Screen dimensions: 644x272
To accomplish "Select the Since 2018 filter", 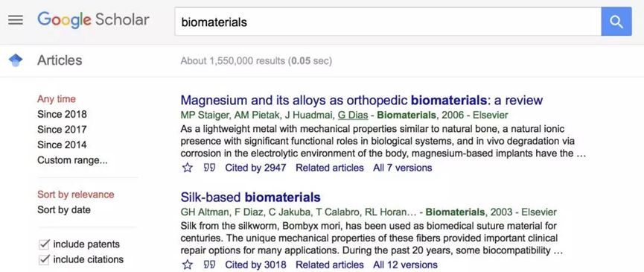I will [62, 114].
